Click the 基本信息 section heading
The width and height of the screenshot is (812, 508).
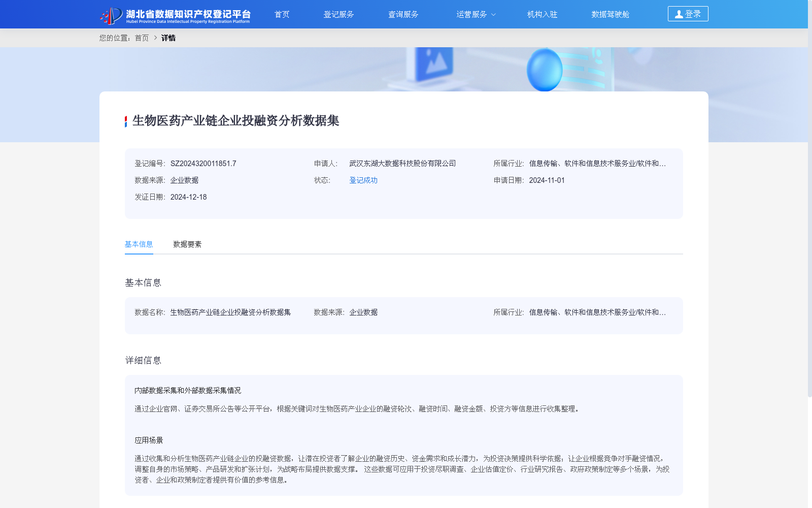(143, 283)
